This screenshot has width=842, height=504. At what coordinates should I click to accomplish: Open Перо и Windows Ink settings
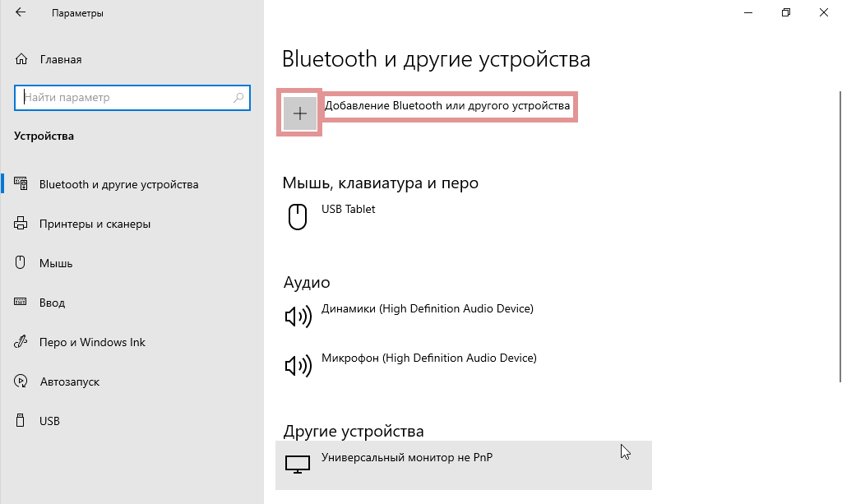tap(92, 342)
